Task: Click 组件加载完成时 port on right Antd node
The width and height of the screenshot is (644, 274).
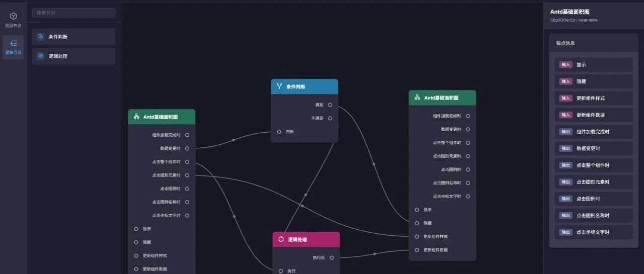Action: pyautogui.click(x=468, y=116)
